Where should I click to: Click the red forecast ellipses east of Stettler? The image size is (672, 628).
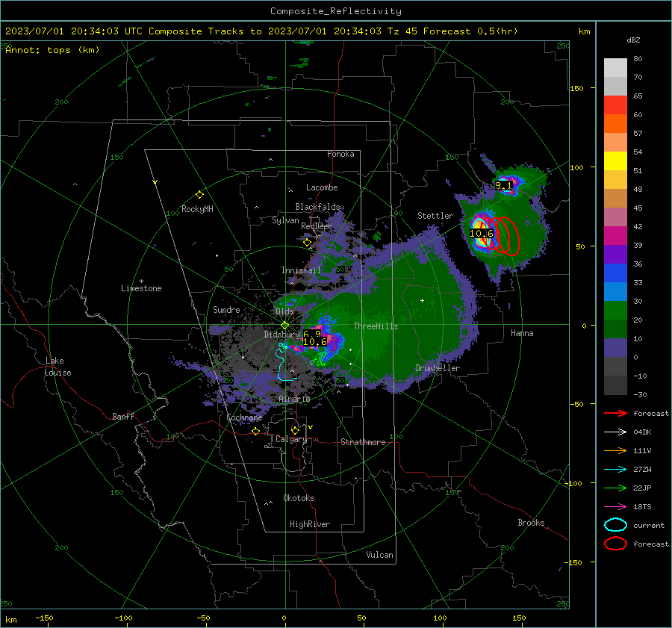pos(502,236)
